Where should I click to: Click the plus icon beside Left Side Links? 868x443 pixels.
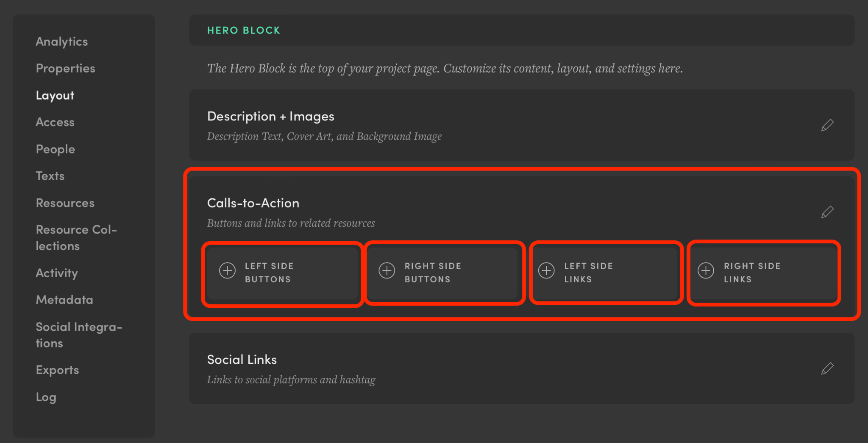(x=546, y=270)
